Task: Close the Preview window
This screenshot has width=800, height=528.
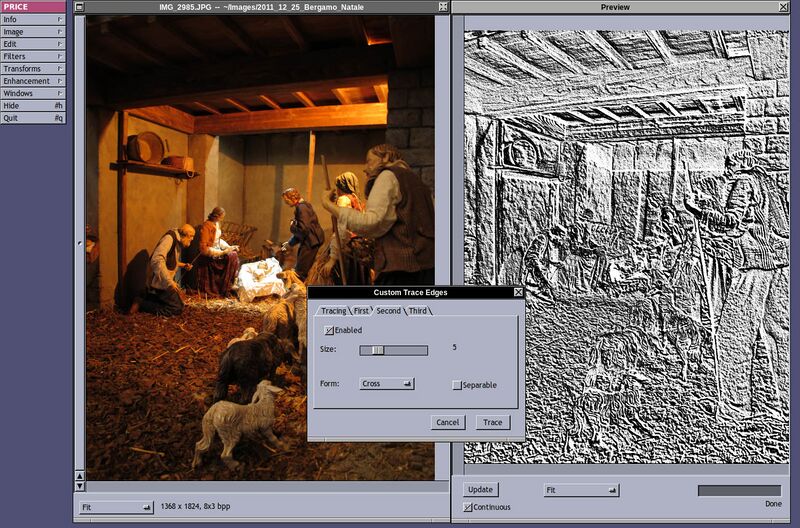Action: click(783, 7)
